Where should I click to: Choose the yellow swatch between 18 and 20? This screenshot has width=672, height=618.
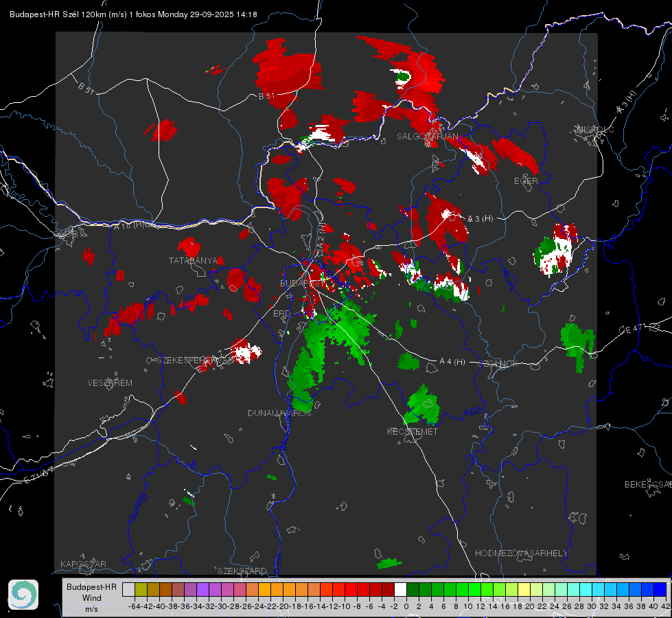tap(524, 589)
